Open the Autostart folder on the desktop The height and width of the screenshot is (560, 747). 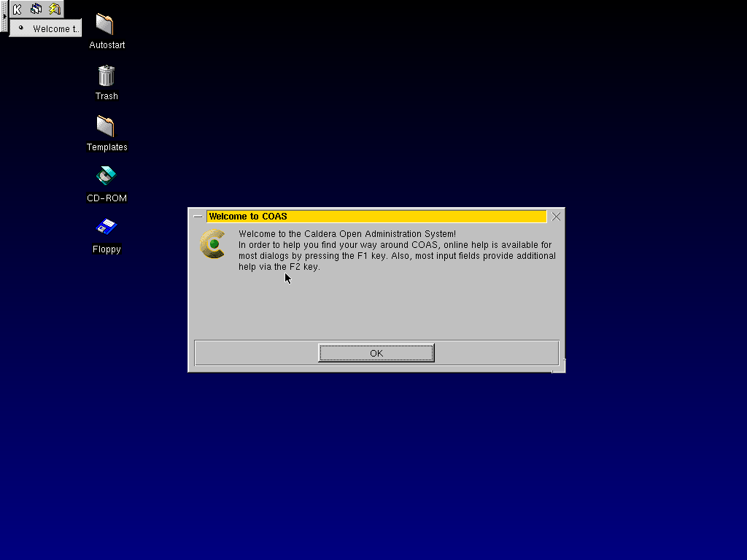click(107, 26)
